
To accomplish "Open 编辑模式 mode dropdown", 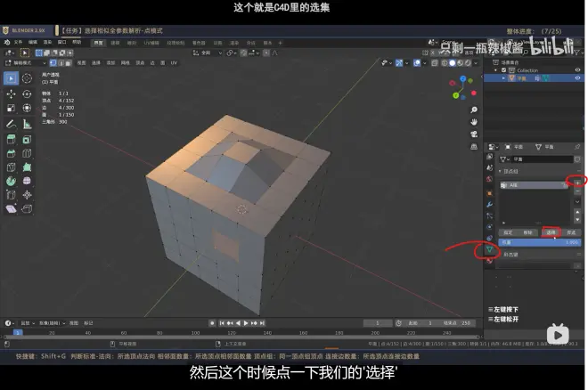I will pyautogui.click(x=26, y=63).
